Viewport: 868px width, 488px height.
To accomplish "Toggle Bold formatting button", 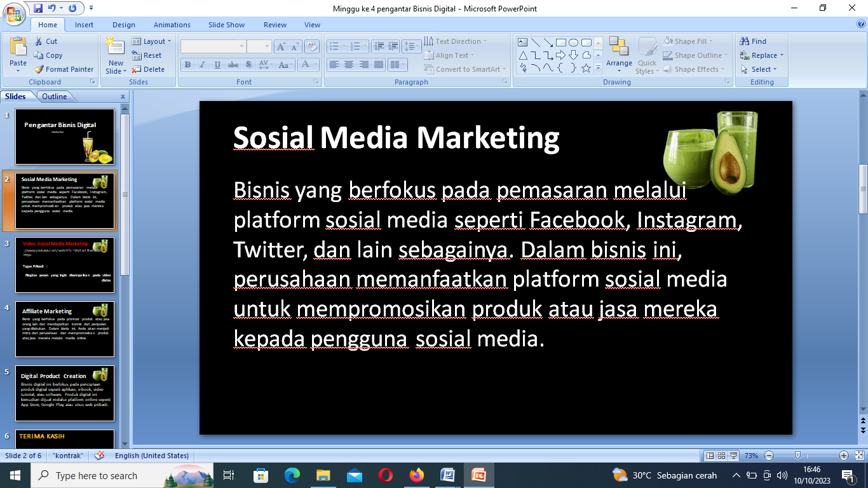I will [x=187, y=65].
